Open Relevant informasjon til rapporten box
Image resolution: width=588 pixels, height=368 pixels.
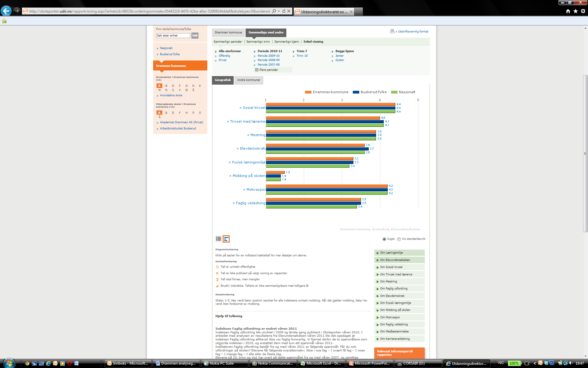pos(399,353)
